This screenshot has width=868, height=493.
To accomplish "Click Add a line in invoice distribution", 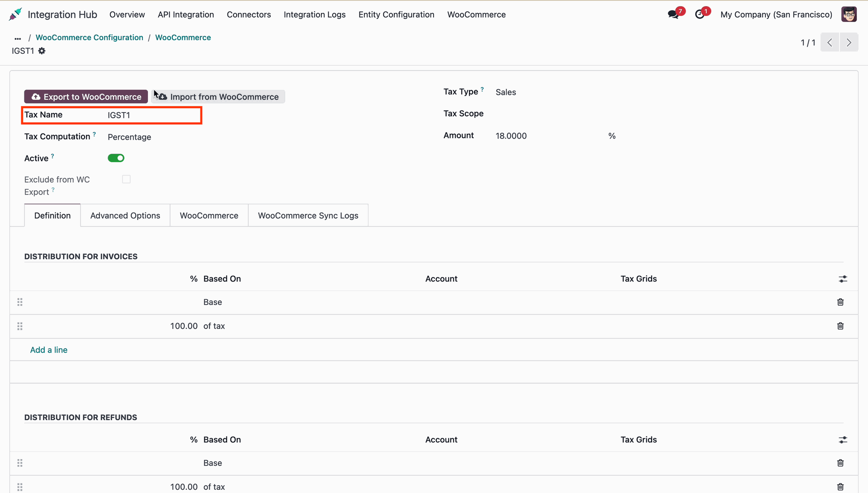I will [49, 350].
